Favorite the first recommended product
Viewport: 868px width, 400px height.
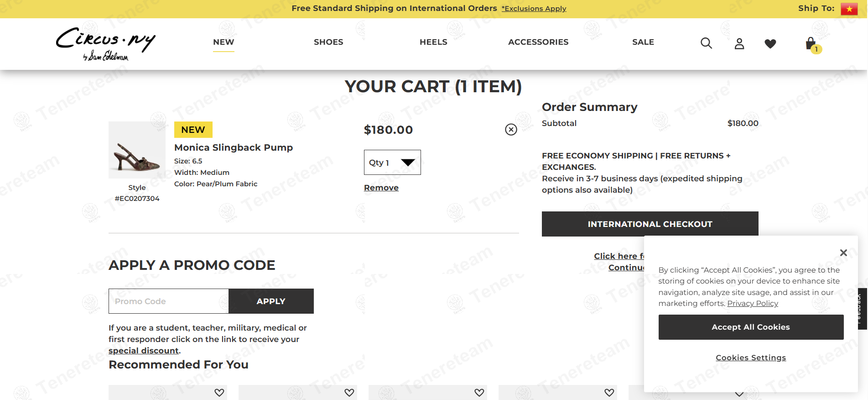coord(219,392)
